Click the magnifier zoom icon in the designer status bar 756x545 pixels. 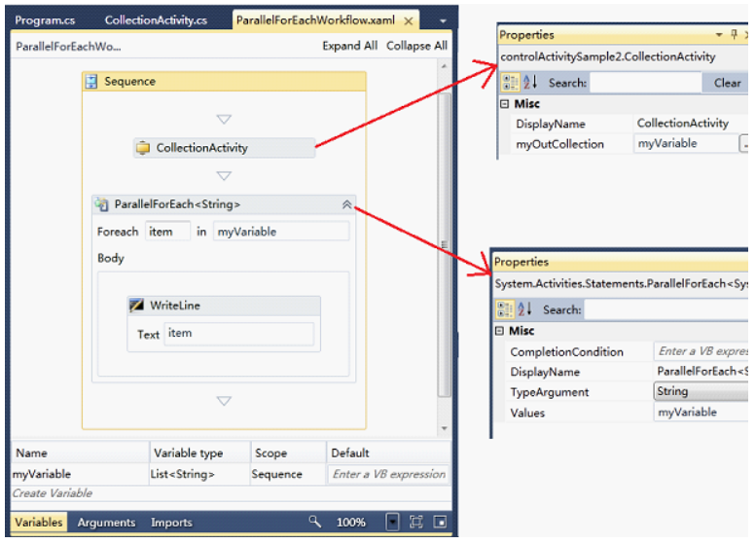tap(315, 522)
